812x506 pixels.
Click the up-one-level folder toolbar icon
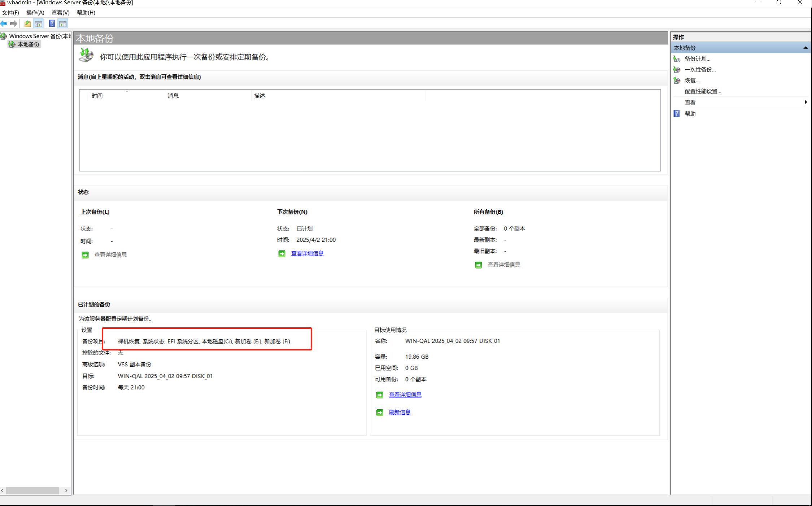click(27, 24)
